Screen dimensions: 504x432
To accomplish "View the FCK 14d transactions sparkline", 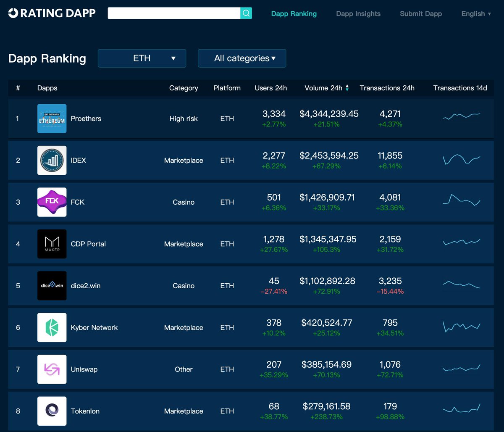I will coord(462,200).
